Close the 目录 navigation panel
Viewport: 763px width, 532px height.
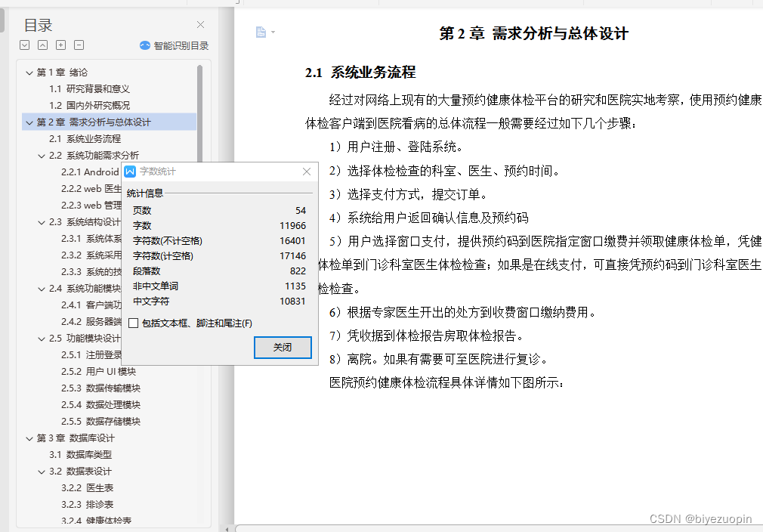click(200, 24)
